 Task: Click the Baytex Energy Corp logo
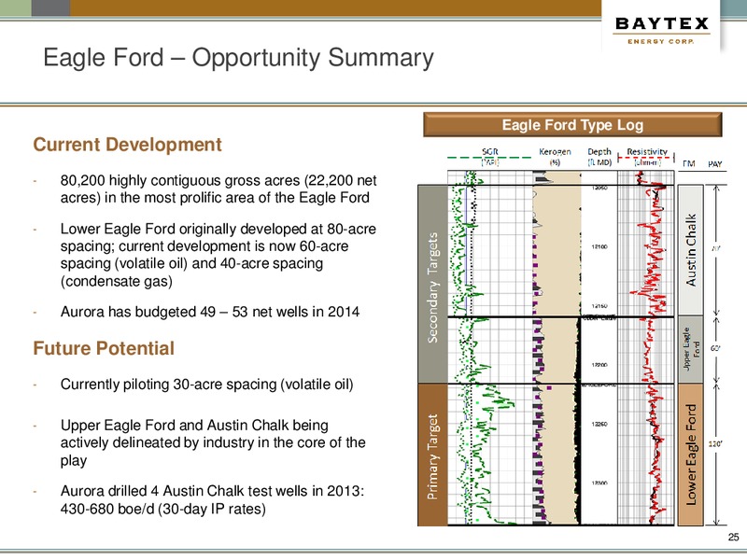[x=662, y=30]
